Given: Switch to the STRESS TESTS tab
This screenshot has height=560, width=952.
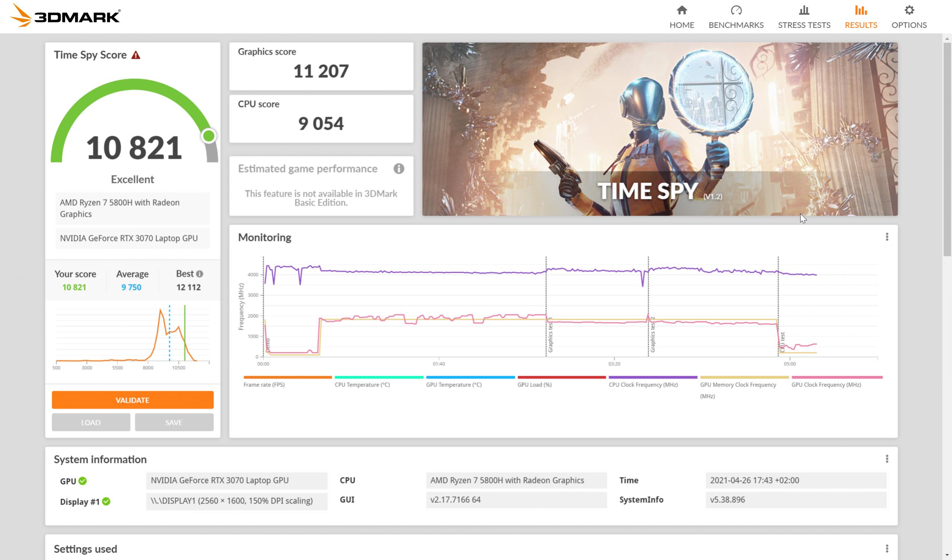Looking at the screenshot, I should pos(804,25).
